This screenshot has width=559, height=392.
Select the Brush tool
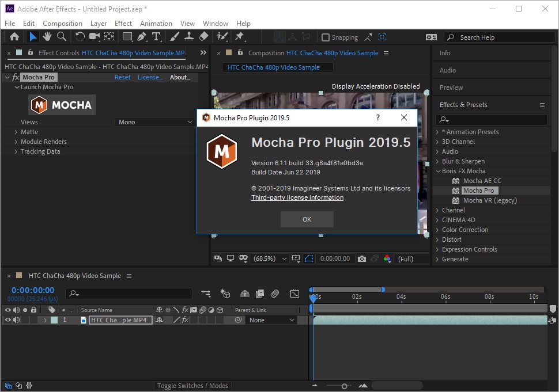tap(175, 37)
